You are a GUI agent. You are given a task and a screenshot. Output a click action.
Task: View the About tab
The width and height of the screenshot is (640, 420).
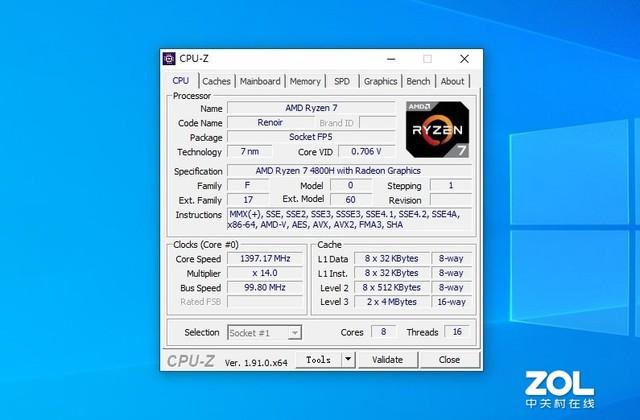(452, 81)
